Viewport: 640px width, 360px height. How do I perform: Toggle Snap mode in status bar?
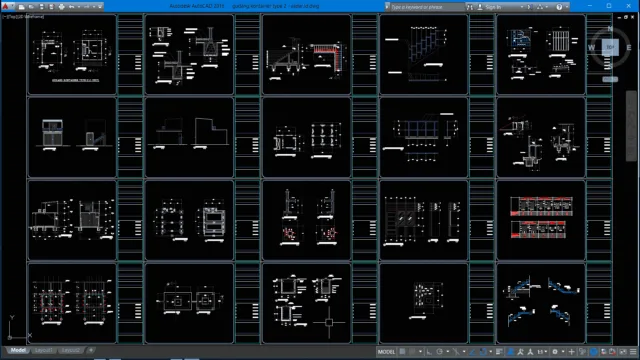[x=412, y=351]
